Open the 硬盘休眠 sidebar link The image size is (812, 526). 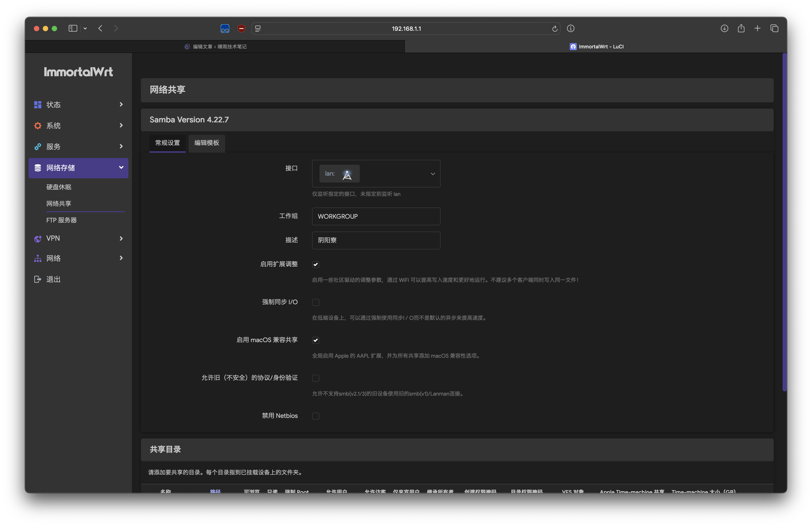(x=59, y=187)
